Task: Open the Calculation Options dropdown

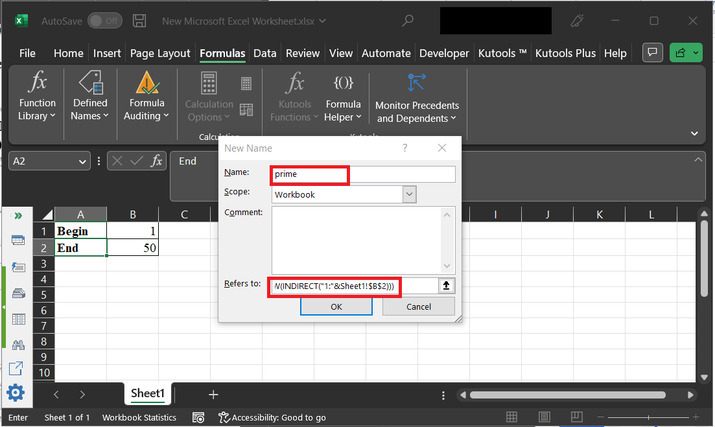Action: [x=209, y=98]
